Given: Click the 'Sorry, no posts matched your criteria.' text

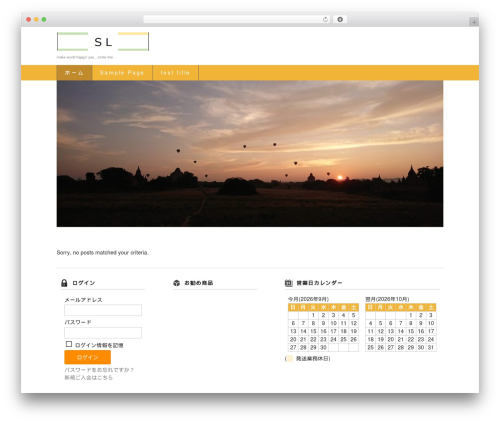Looking at the screenshot, I should pos(102,253).
